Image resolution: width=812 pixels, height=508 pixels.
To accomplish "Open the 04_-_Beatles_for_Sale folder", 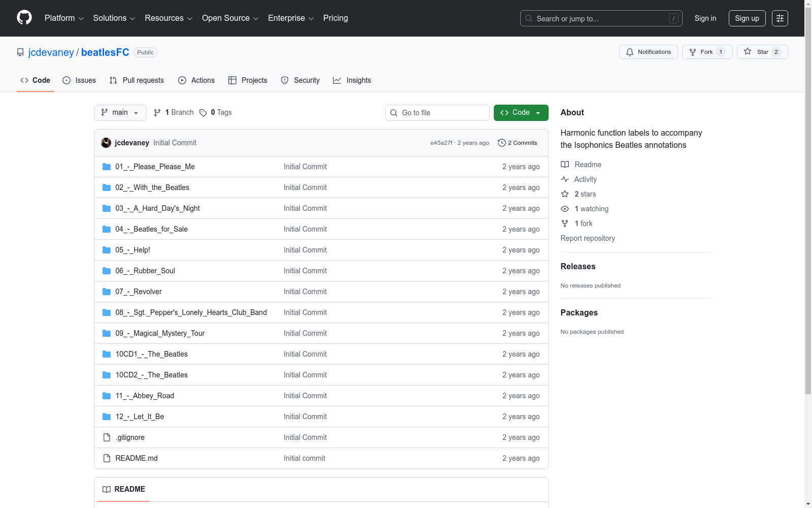I will click(151, 229).
